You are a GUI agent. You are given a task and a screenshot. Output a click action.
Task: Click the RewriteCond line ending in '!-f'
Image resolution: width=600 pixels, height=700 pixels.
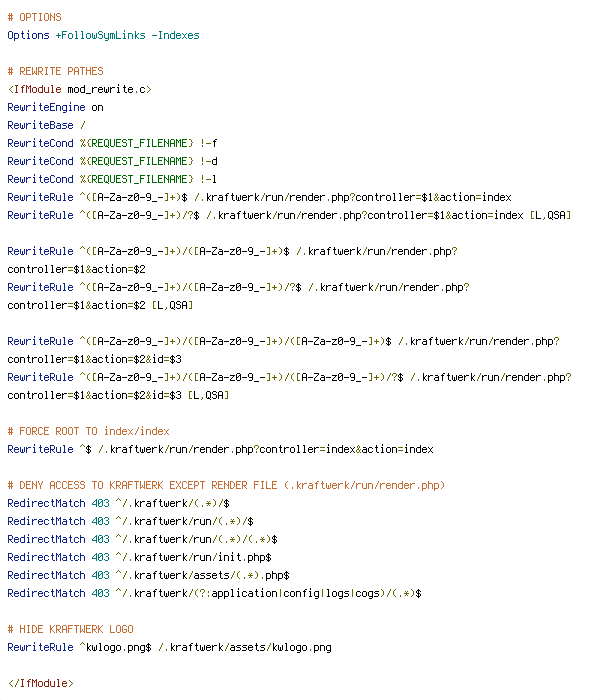112,143
